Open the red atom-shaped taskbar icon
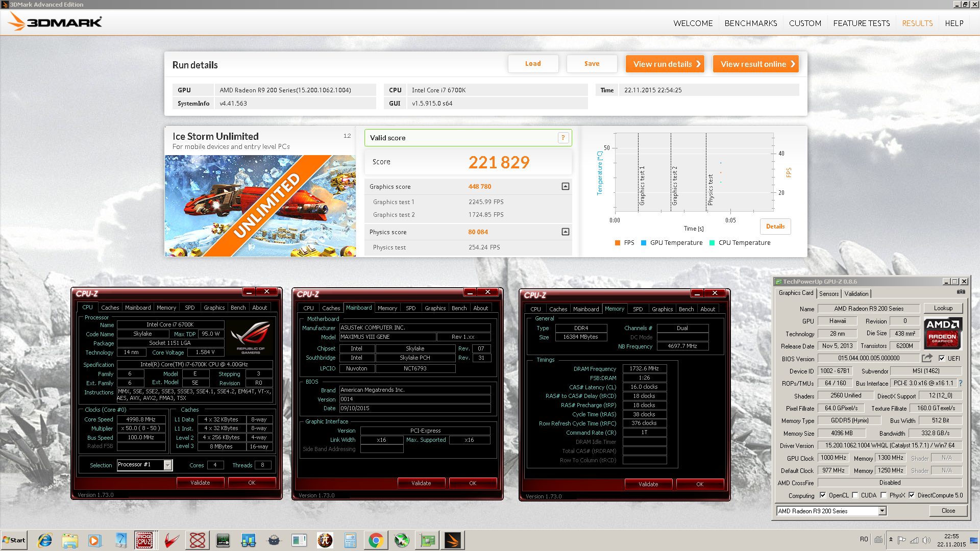 pos(198,540)
